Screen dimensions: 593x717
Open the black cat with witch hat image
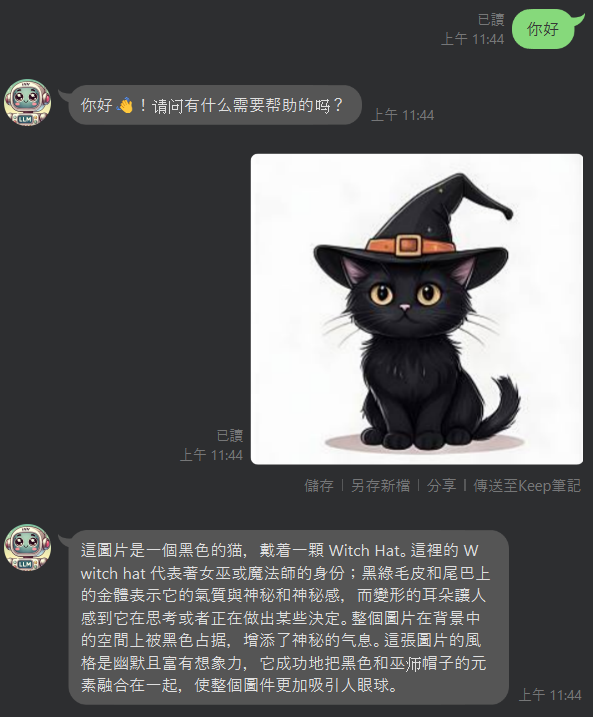coord(417,309)
